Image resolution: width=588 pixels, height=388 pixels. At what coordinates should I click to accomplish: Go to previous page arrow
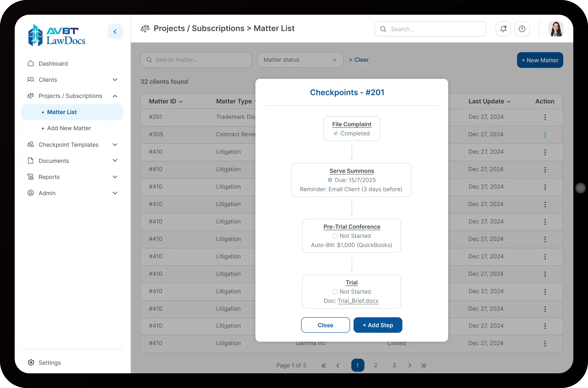click(x=338, y=365)
